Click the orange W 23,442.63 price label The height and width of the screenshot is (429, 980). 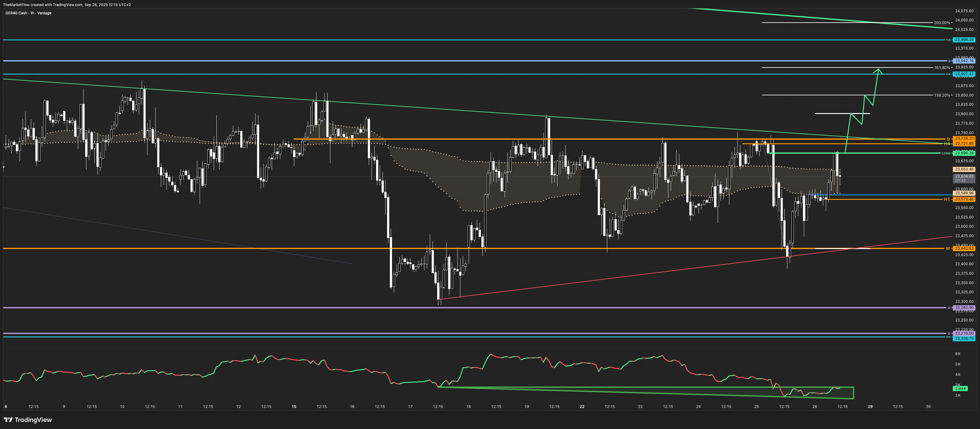[964, 248]
